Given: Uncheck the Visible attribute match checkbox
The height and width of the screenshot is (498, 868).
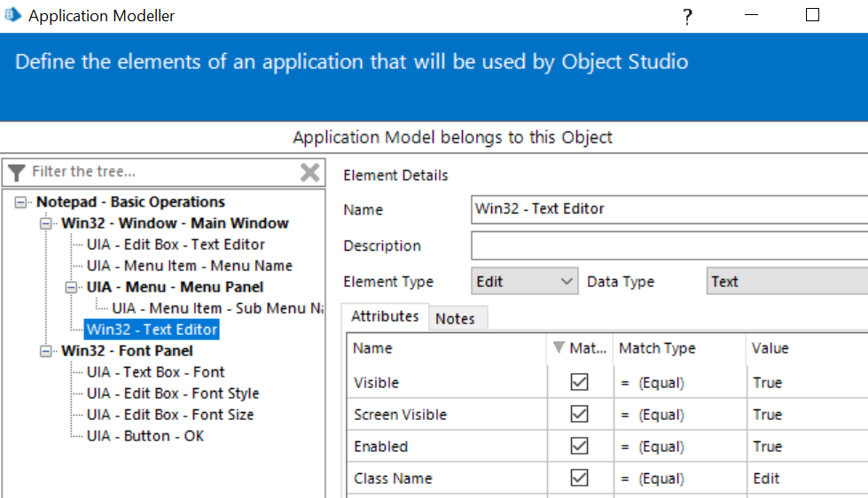Looking at the screenshot, I should coord(580,383).
